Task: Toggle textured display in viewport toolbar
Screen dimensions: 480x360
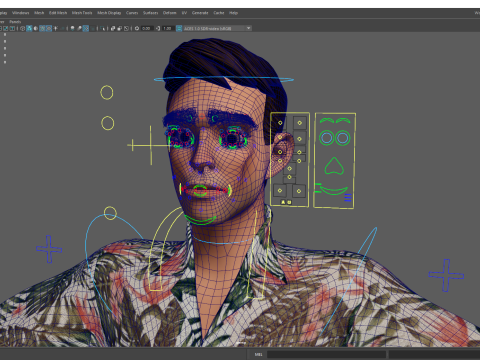Action: coord(49,28)
